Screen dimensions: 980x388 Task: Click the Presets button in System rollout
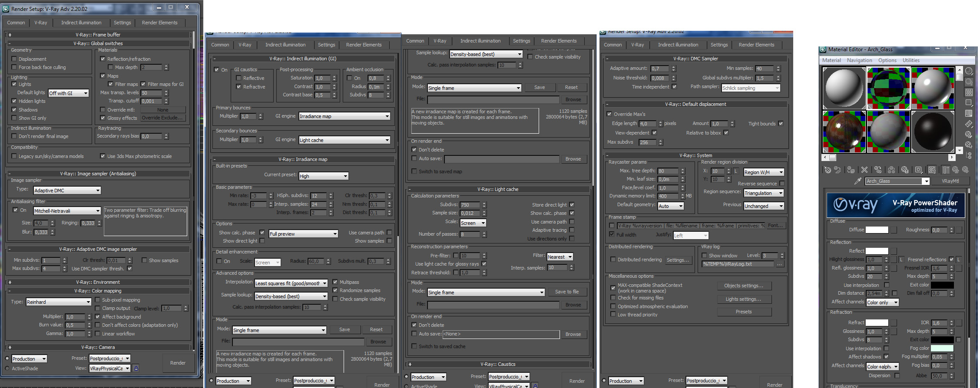(x=744, y=312)
